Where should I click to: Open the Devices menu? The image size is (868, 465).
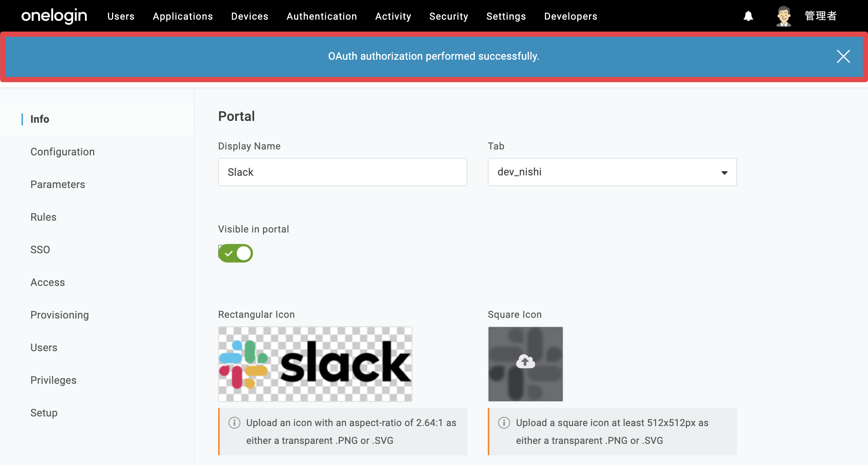click(250, 16)
